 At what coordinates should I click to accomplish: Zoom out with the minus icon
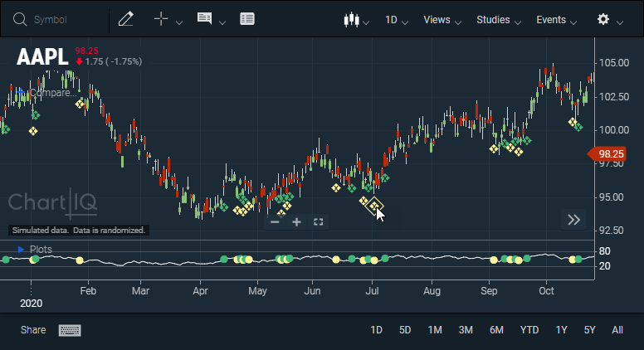coord(275,222)
